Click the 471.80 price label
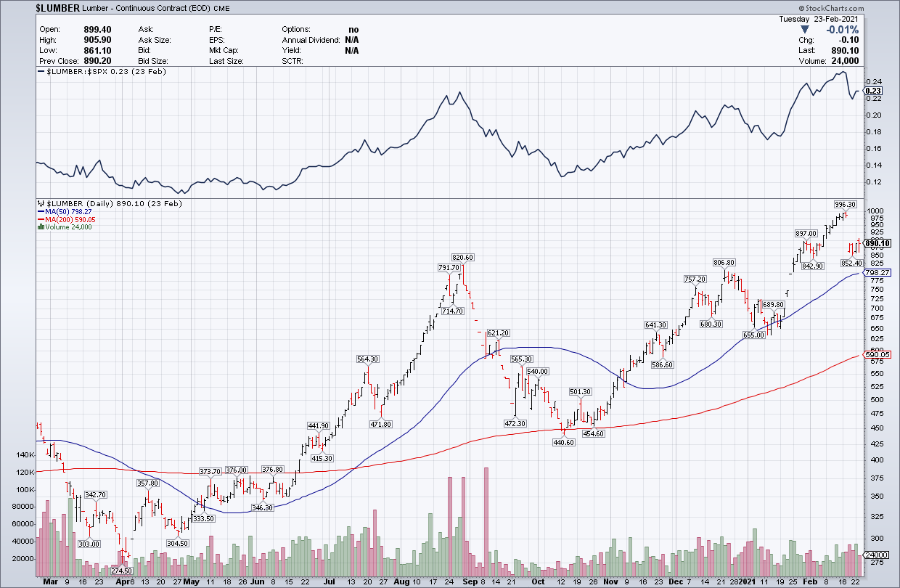900x588 pixels. [381, 424]
